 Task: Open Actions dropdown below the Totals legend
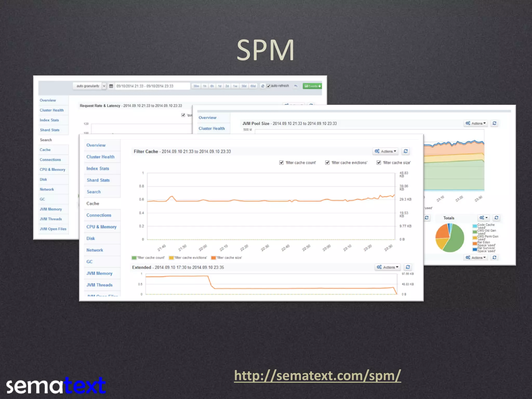(x=476, y=257)
